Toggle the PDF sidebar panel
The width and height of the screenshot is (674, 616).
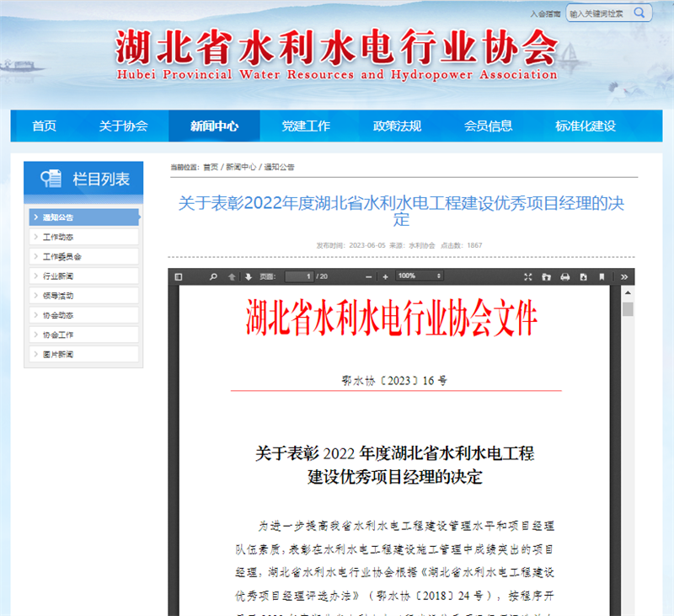tap(177, 276)
